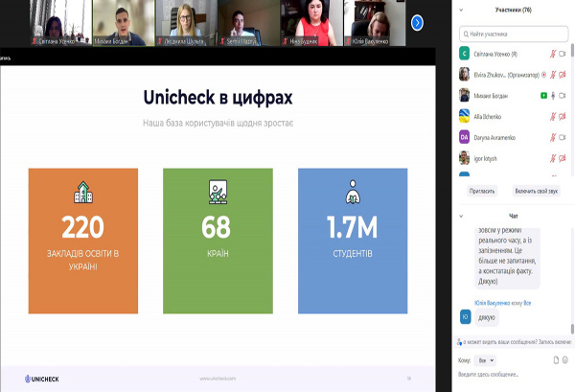Image resolution: width=575 pixels, height=392 pixels.
Task: Click Юлія Вакуленко sender name in chat
Action: [493, 303]
